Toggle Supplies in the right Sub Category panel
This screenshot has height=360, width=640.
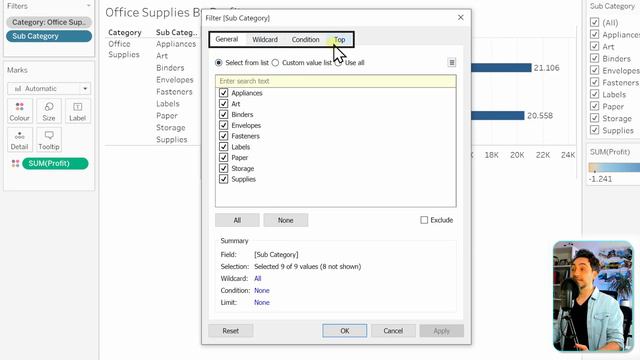click(x=594, y=130)
